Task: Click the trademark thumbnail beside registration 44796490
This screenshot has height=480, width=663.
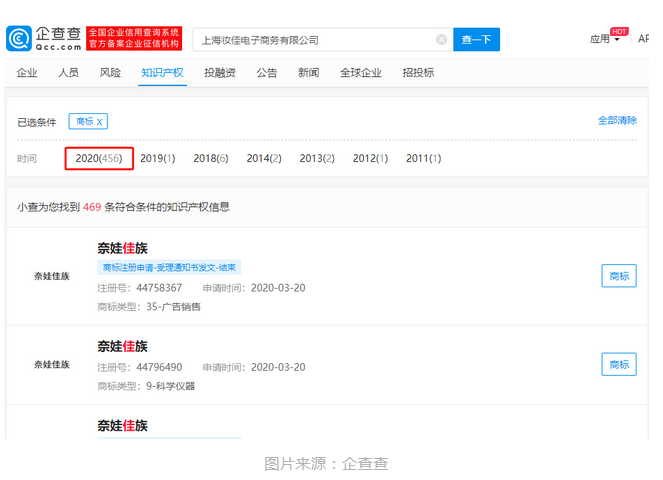Action: tap(52, 365)
